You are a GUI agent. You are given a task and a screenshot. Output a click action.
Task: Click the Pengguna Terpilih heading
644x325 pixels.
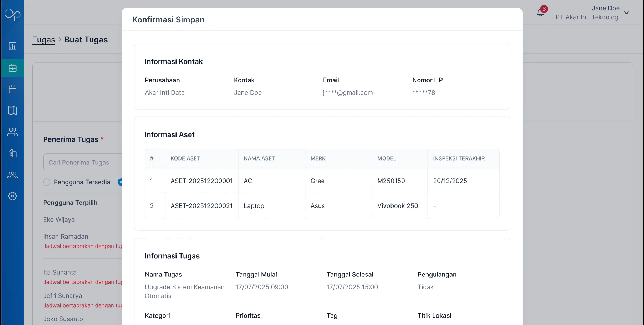pos(70,203)
